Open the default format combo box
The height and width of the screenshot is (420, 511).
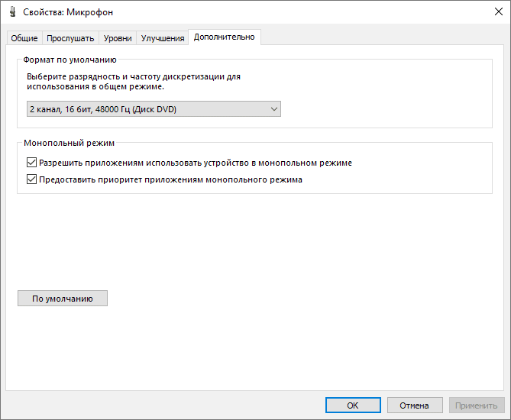pyautogui.click(x=153, y=109)
